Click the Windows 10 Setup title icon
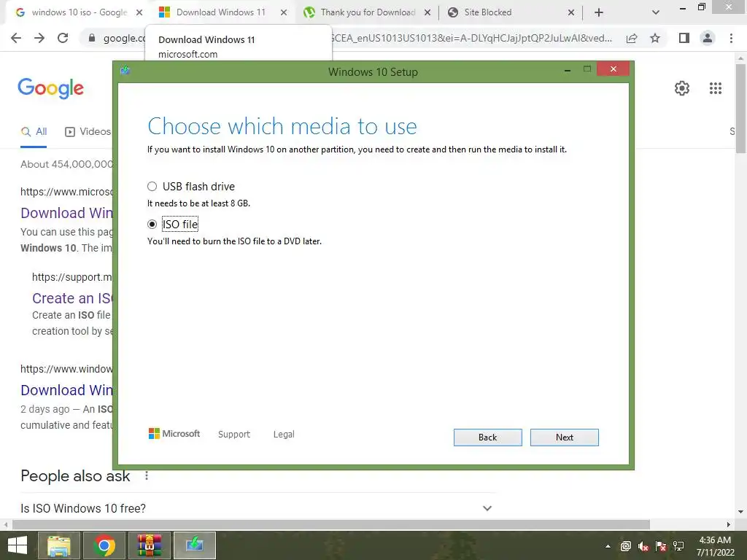Viewport: 747px width, 560px height. pyautogui.click(x=125, y=71)
